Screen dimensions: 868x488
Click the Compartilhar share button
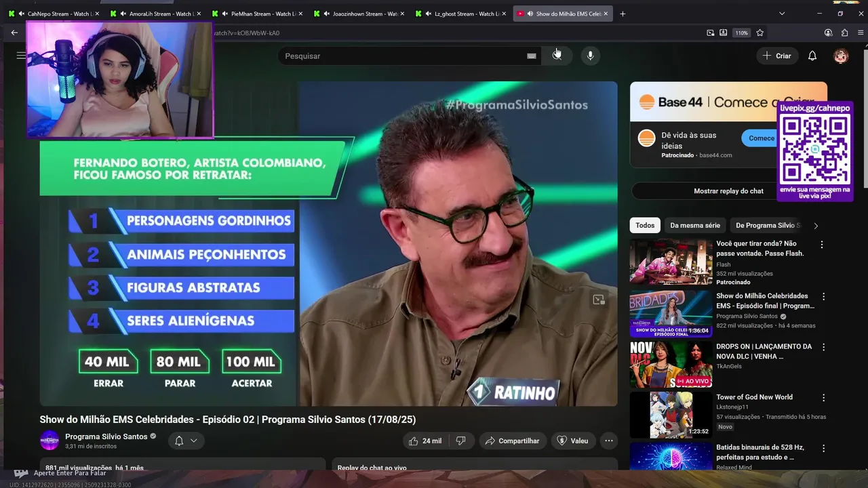[x=513, y=441]
